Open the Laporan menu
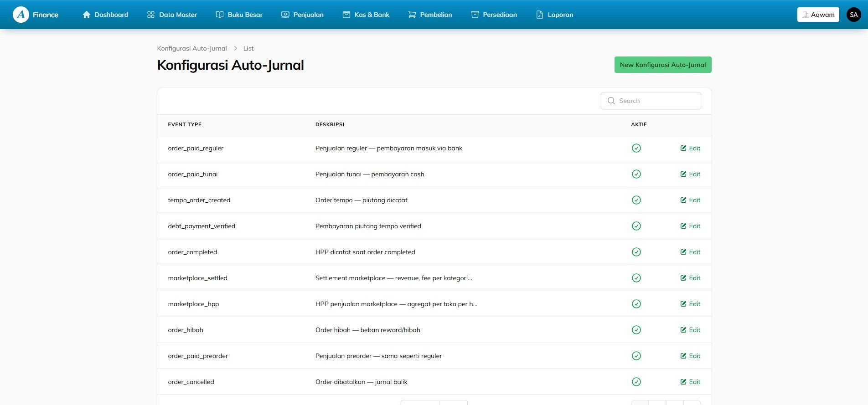 (554, 15)
